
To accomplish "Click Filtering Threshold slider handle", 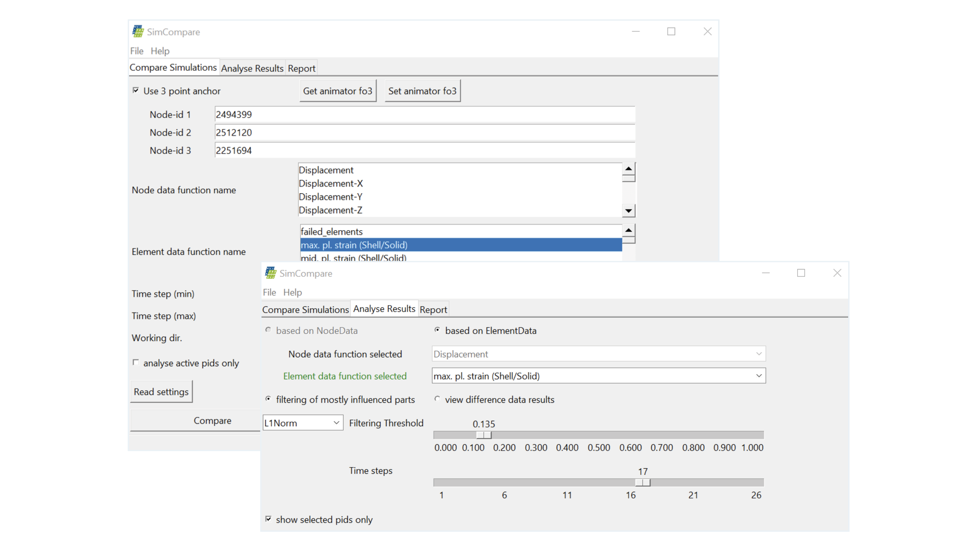I will click(x=484, y=435).
